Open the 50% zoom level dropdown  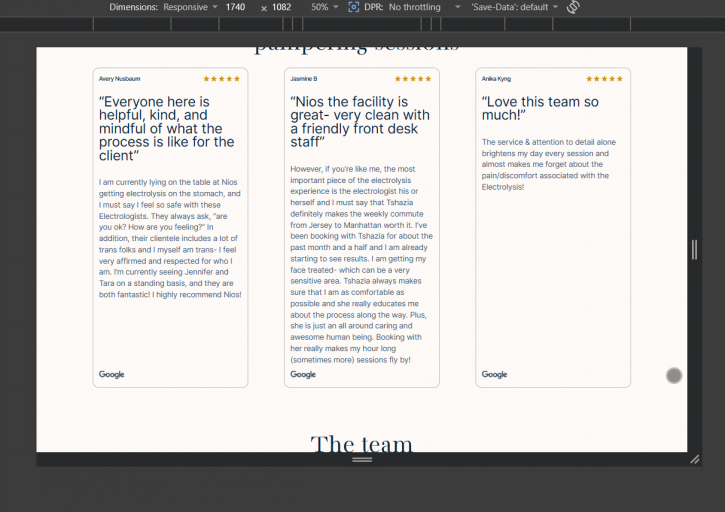coord(325,7)
